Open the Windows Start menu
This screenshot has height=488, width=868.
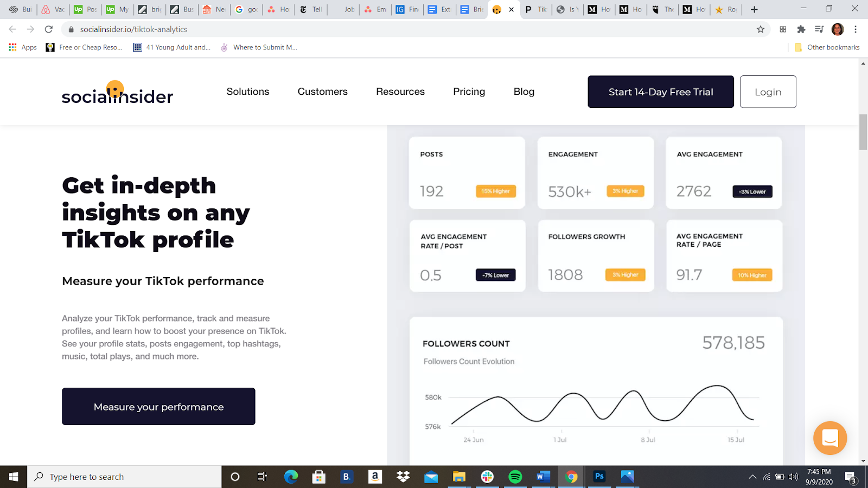pos(14,477)
